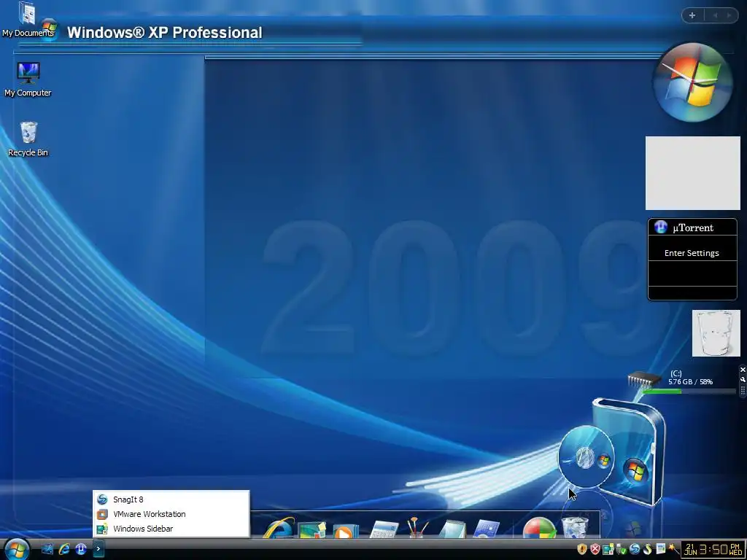This screenshot has width=747, height=560.
Task: Click the red shield X tray icon
Action: tap(595, 549)
